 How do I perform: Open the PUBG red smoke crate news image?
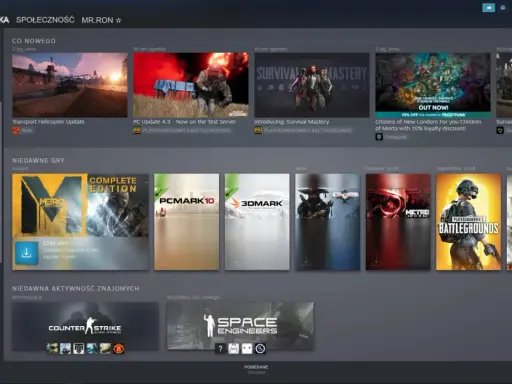click(x=191, y=85)
